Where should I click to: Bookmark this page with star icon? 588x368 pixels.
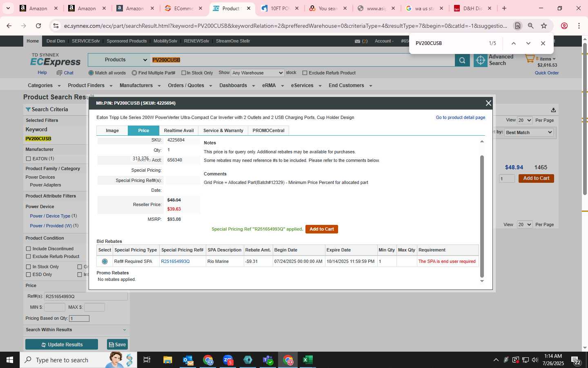coord(544,26)
